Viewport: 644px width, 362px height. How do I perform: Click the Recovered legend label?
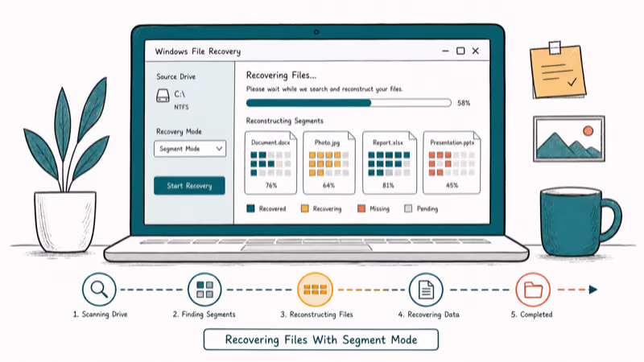tap(272, 209)
